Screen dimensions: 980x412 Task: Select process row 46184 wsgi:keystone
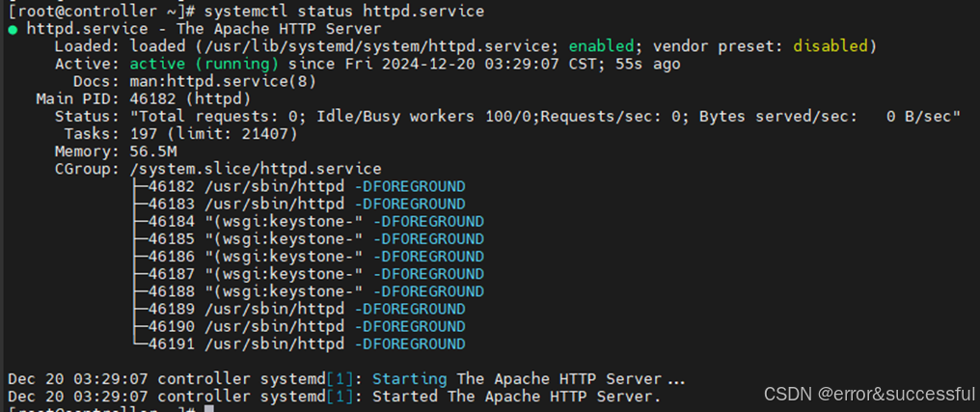click(309, 221)
